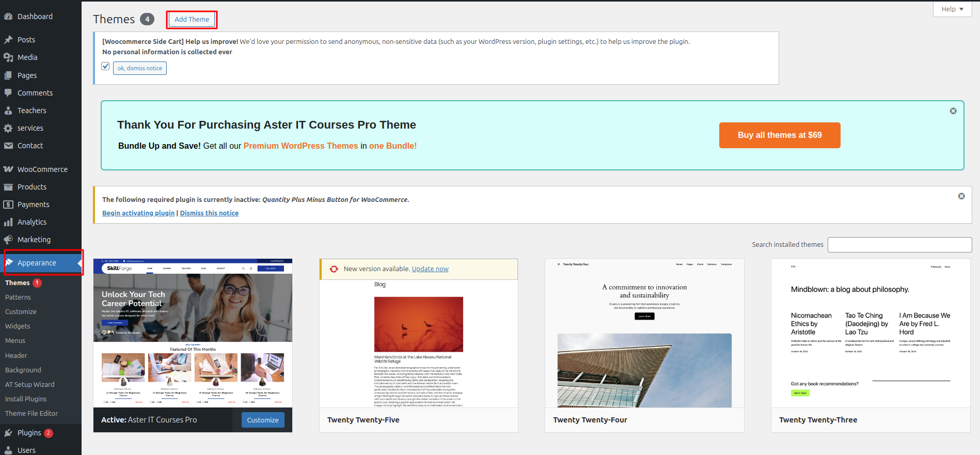
Task: Click the Premium WordPress Themes link
Action: click(x=301, y=146)
